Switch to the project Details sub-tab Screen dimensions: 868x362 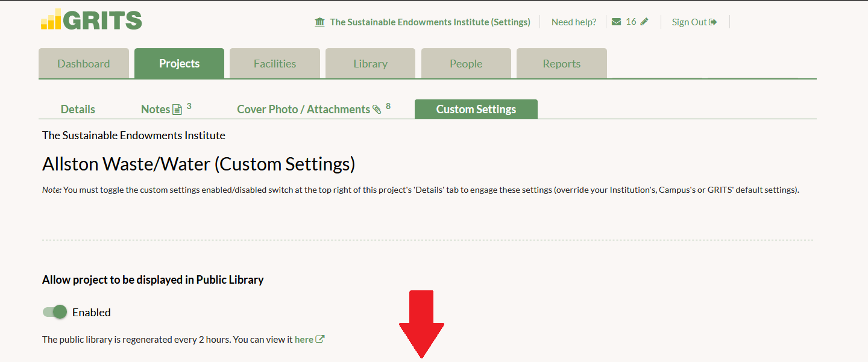78,109
